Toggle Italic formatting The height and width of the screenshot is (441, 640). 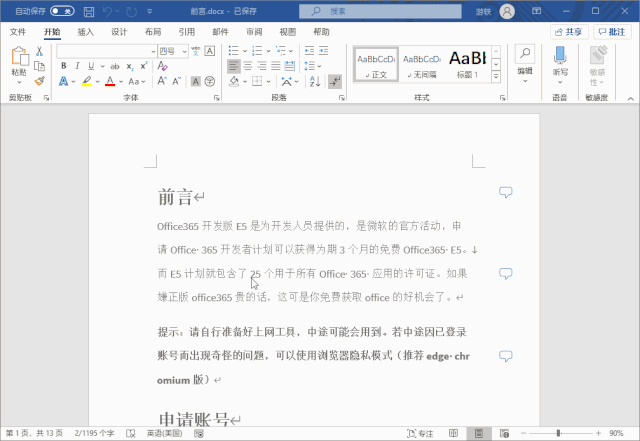click(77, 66)
